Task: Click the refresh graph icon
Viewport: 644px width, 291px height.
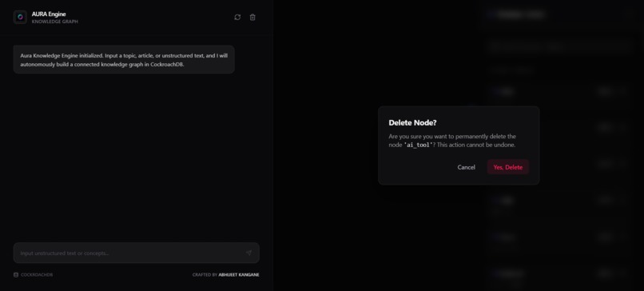Action: coord(237,18)
